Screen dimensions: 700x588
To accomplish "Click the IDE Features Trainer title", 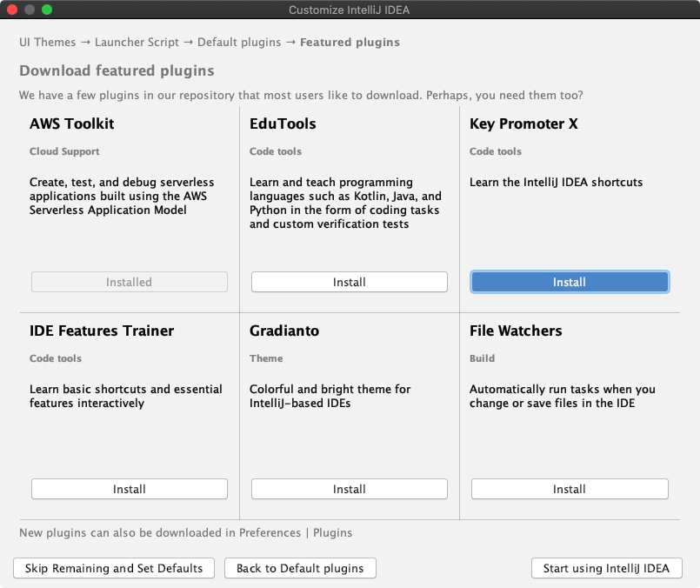I will (102, 331).
